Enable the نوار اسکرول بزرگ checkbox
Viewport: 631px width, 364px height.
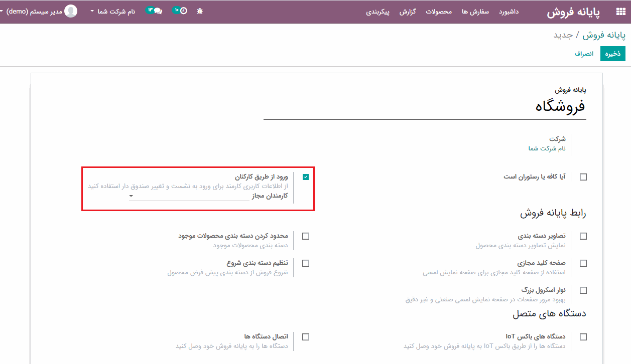[x=583, y=290]
